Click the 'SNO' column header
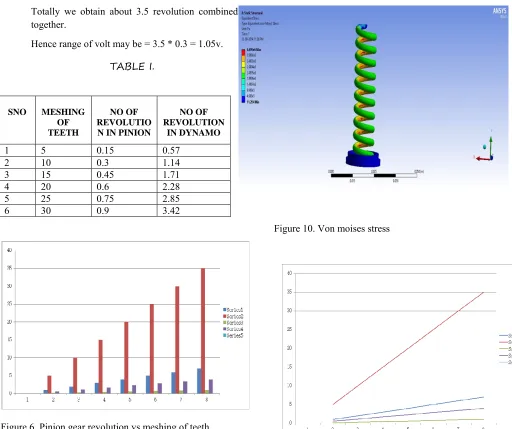 (x=17, y=112)
